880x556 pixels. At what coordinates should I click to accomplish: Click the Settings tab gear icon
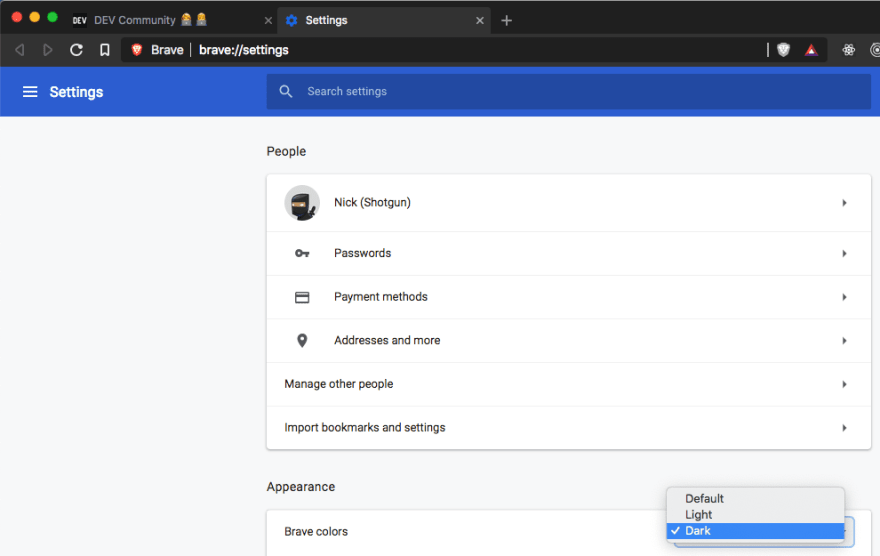click(x=291, y=20)
